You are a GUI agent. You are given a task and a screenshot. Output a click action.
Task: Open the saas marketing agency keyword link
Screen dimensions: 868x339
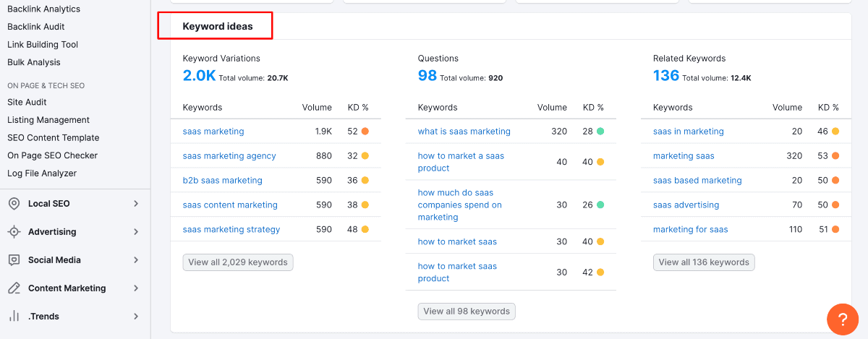coord(229,156)
